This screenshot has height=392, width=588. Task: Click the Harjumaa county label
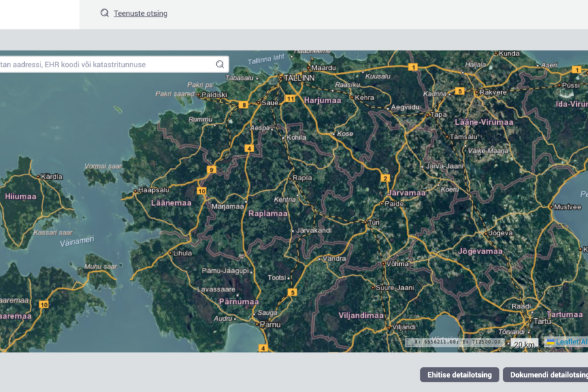[x=323, y=101]
